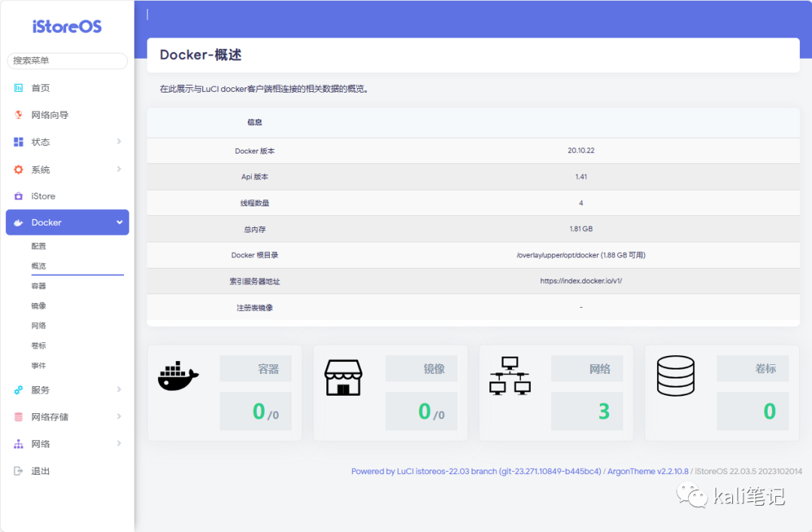
Task: Select the Docker 事件 submenu
Action: click(x=38, y=366)
